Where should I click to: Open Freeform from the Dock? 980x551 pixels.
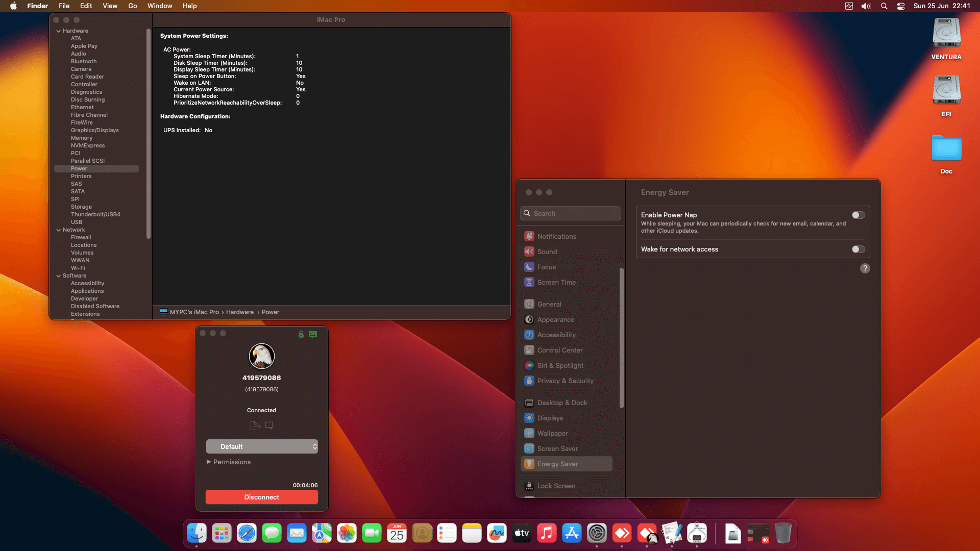pos(497,534)
